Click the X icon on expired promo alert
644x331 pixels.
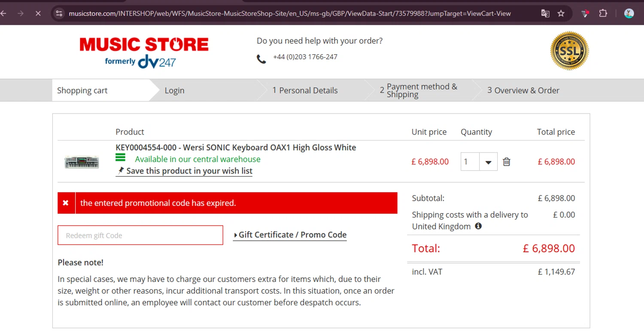coord(66,203)
